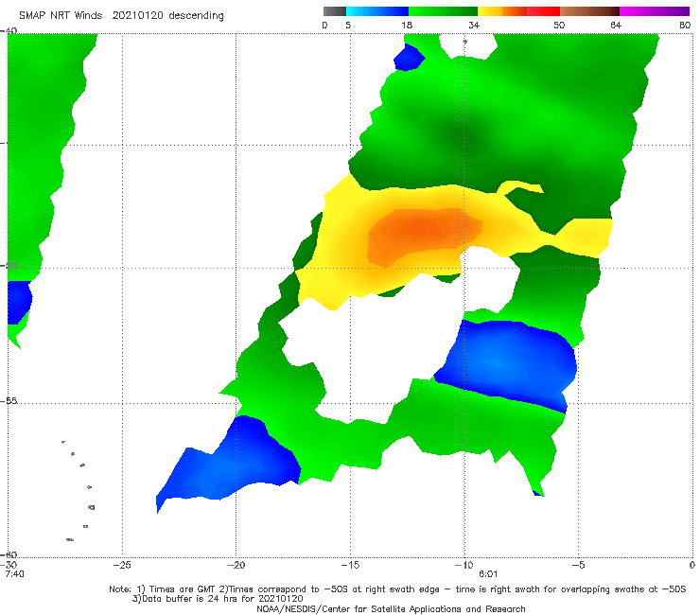Click the small blue patch at the swath's top
Screen dimensions: 700x615
(x=409, y=58)
